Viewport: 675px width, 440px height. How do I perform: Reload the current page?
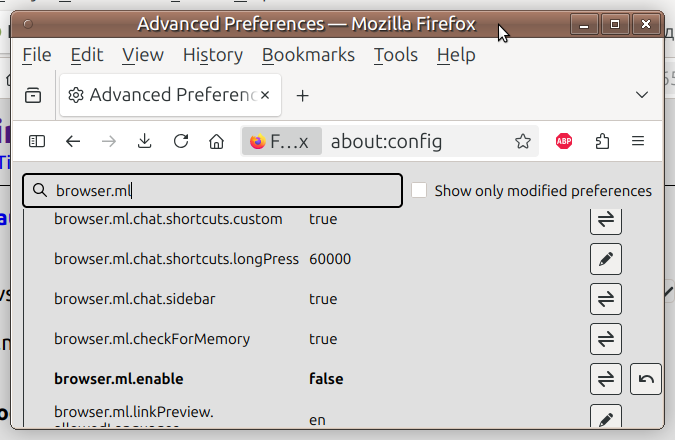pos(181,142)
